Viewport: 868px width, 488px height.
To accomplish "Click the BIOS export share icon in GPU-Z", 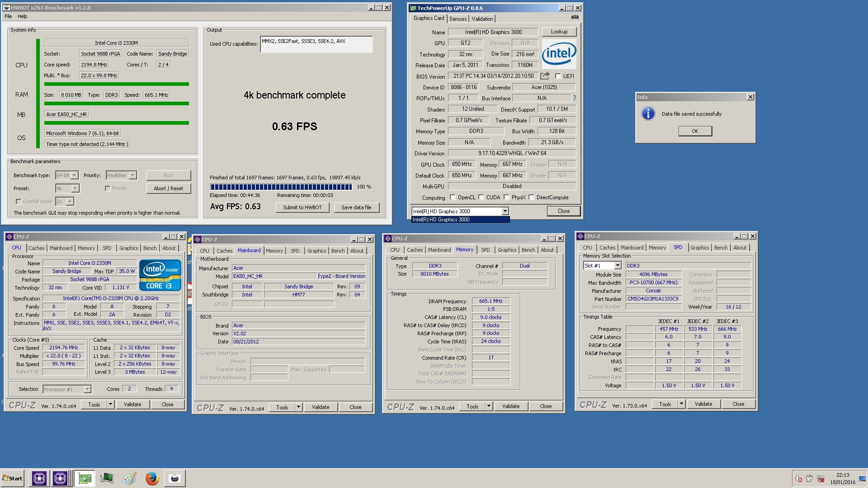I will point(545,76).
